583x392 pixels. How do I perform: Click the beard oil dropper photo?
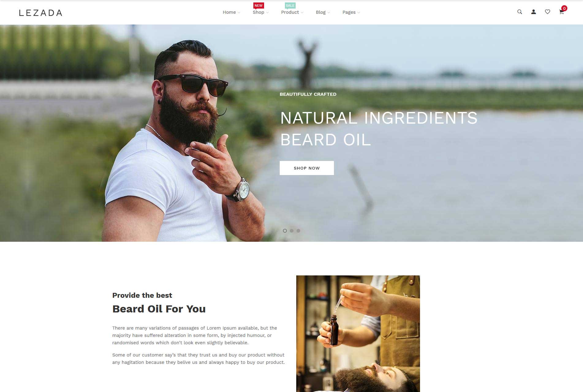tap(358, 334)
